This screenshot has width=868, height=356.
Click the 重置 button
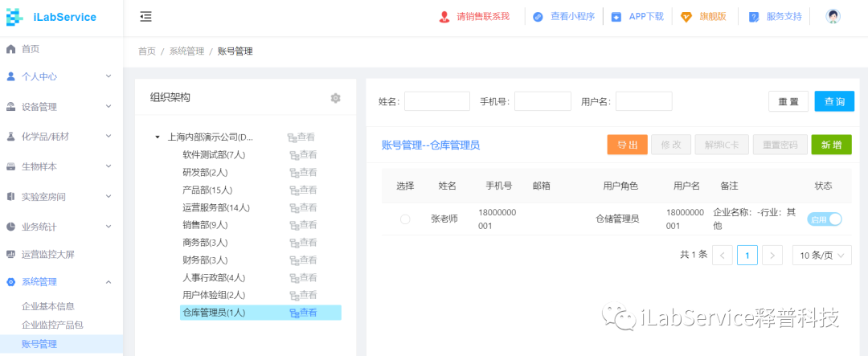[788, 101]
